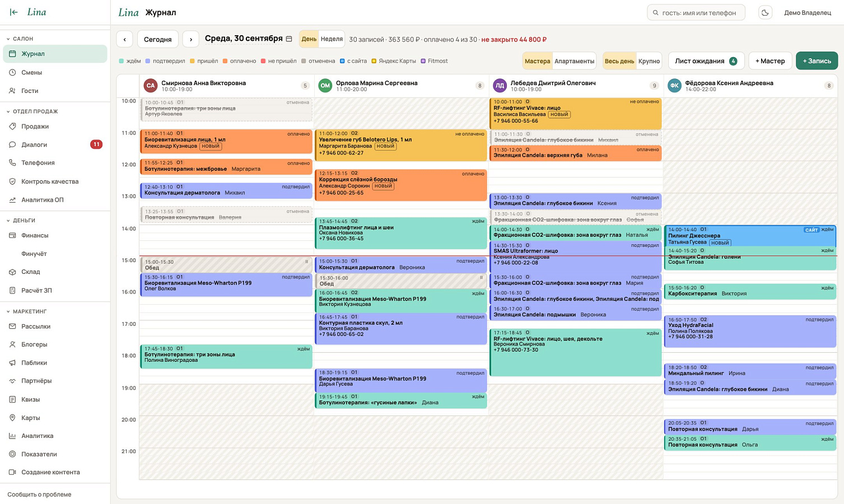Open Лист ожидания waitlist
This screenshot has height=504, width=844.
706,61
